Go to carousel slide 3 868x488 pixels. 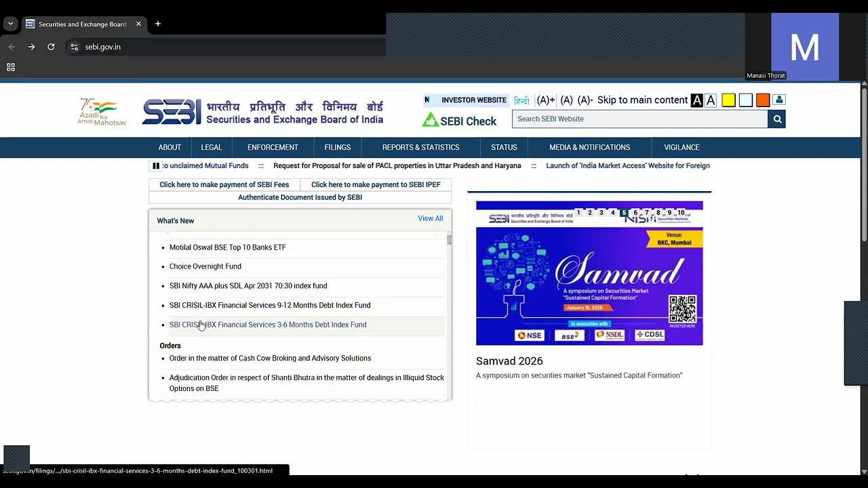pos(601,213)
